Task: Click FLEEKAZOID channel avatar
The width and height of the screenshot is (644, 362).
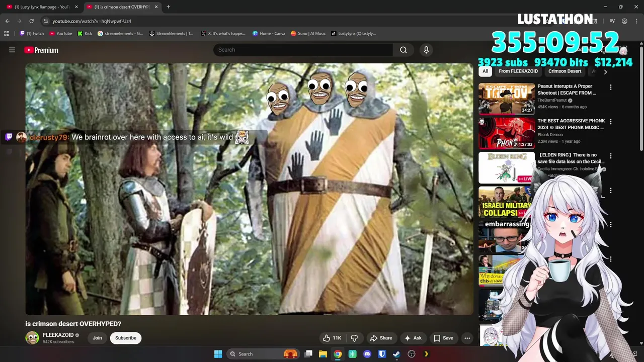Action: coord(32,338)
